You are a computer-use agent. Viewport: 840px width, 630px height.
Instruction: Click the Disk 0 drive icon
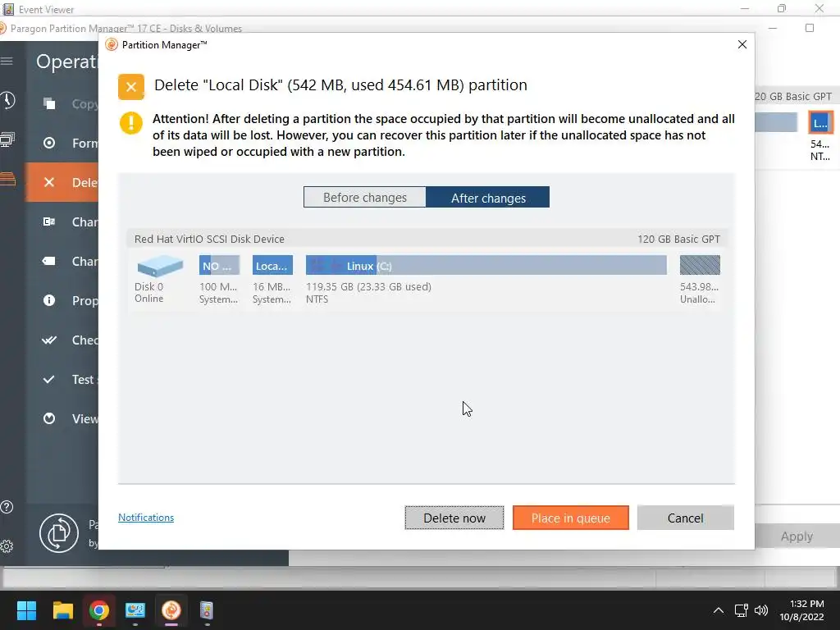[160, 266]
